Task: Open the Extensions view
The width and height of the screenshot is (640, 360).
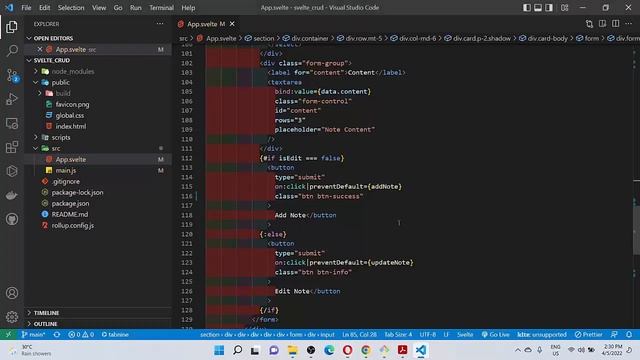Action: click(x=12, y=147)
